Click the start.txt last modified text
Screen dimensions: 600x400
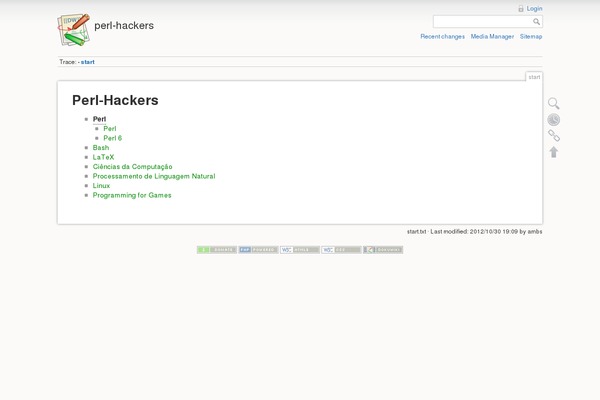click(x=474, y=232)
